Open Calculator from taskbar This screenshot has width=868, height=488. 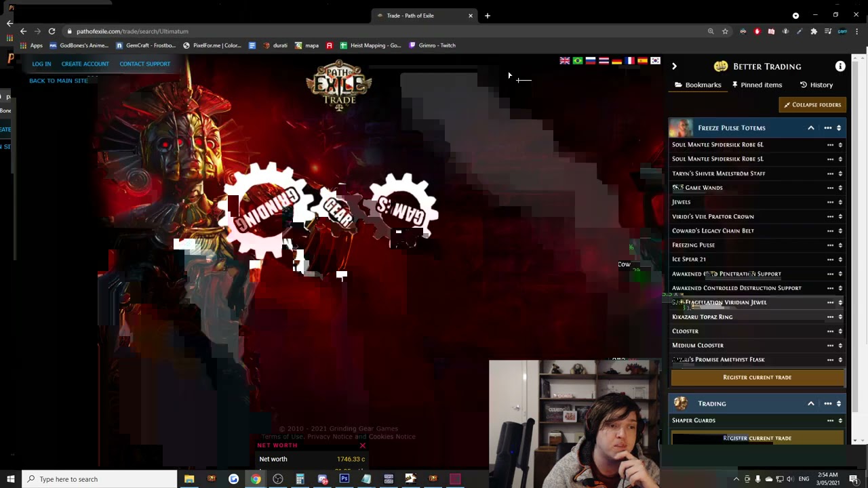[x=300, y=479]
